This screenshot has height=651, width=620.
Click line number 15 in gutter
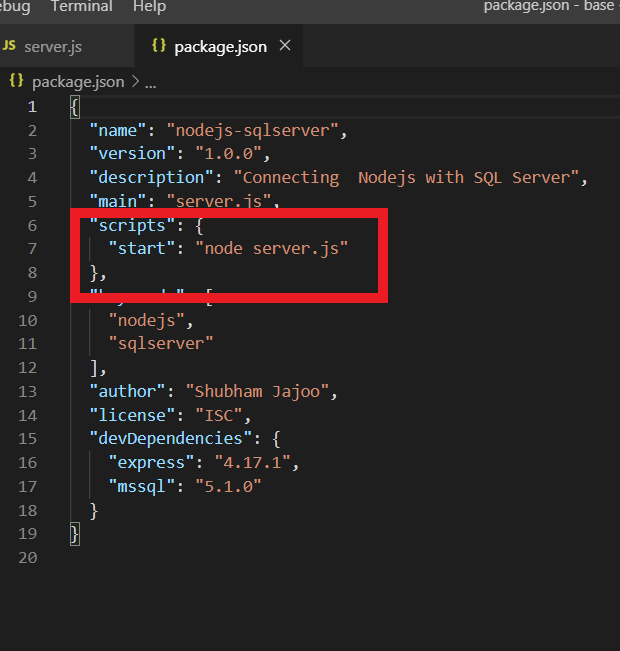click(28, 439)
